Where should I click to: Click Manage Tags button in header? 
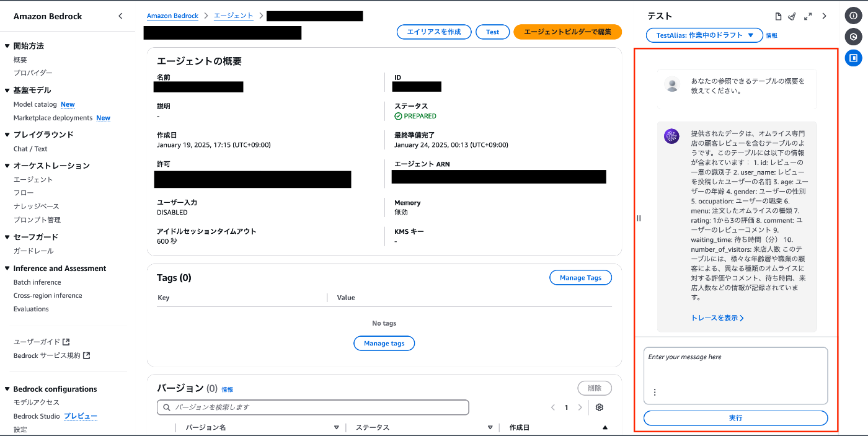[580, 278]
